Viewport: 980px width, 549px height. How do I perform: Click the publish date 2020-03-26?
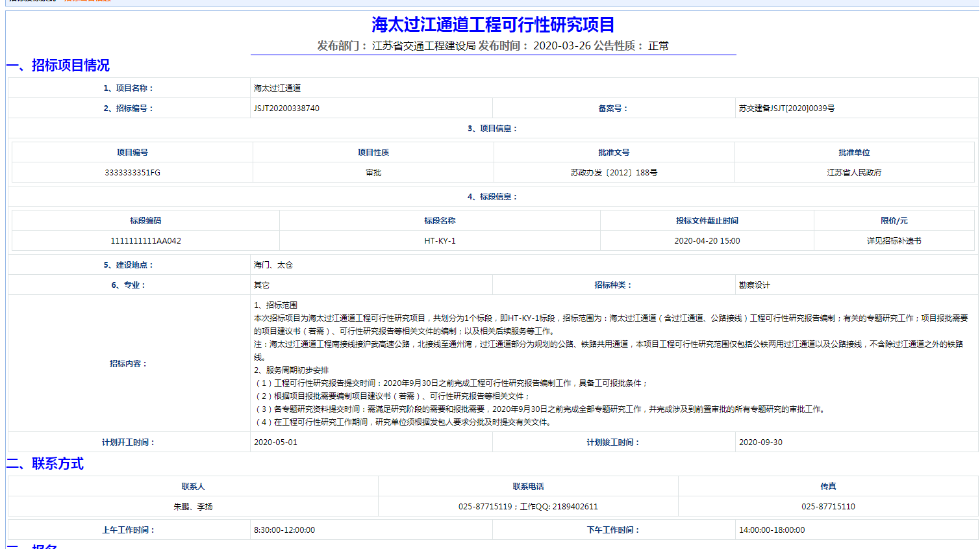pos(562,46)
